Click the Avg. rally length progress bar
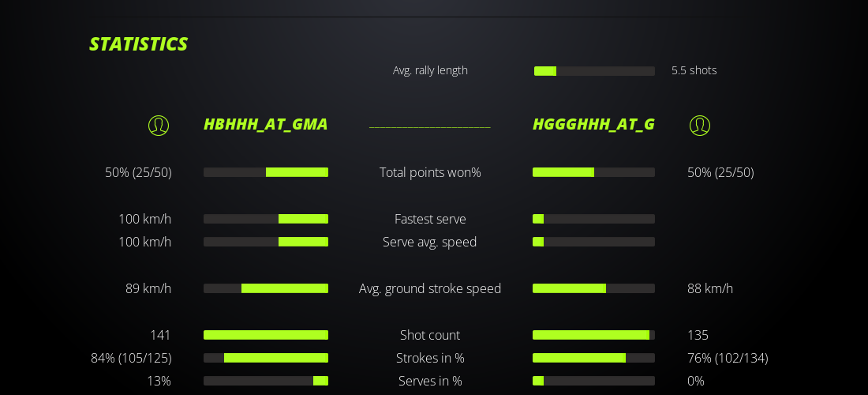 click(594, 71)
